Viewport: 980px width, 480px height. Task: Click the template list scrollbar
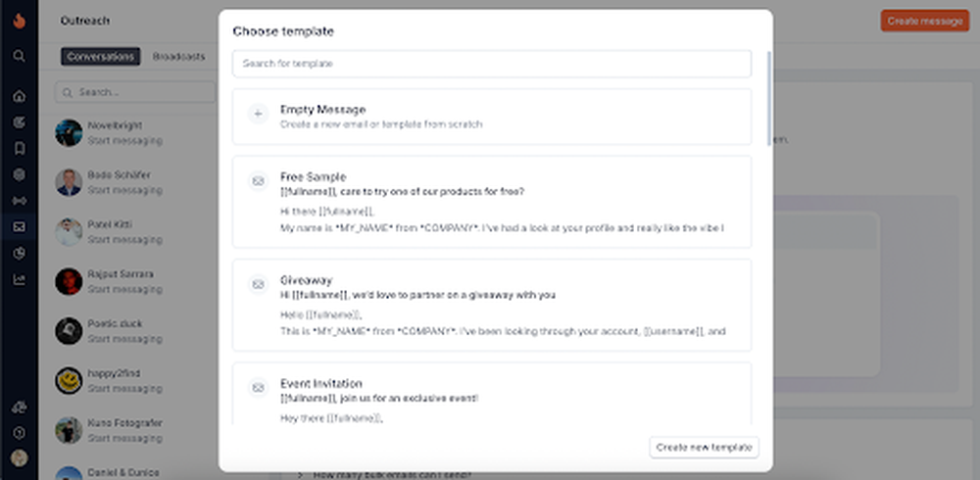(x=768, y=99)
